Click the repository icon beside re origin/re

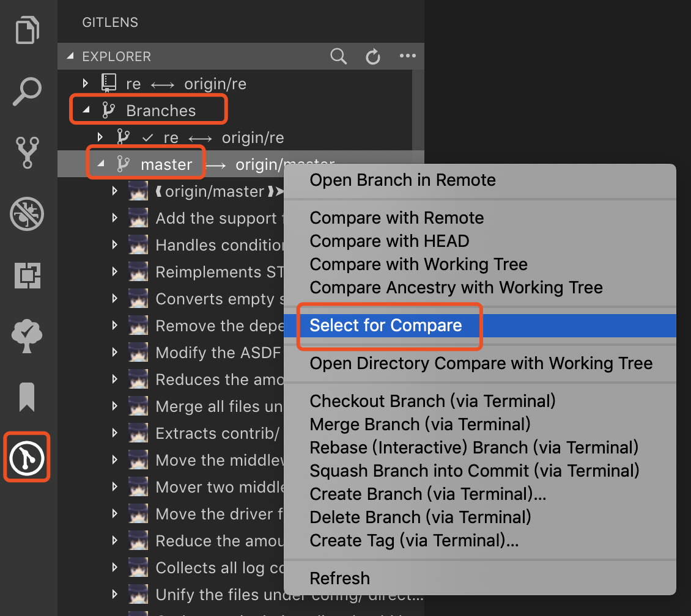(108, 83)
